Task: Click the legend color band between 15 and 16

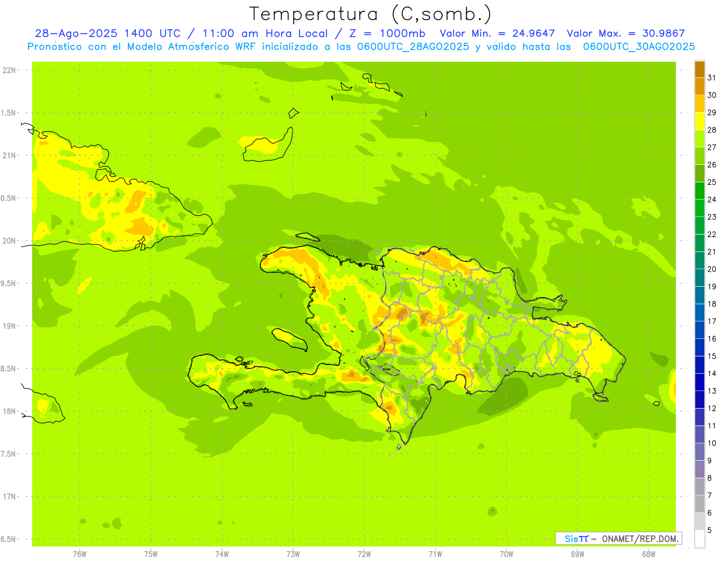Action: (699, 347)
